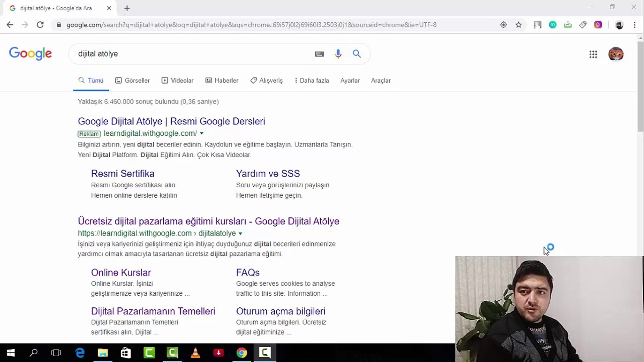644x362 pixels.
Task: Open the Resmi Sertifika link
Action: click(123, 174)
